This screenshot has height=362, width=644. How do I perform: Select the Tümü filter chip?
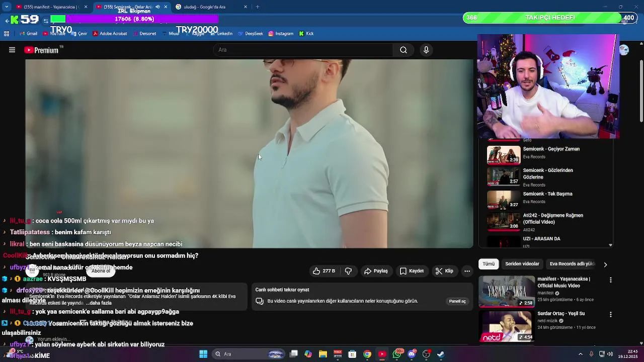(489, 264)
